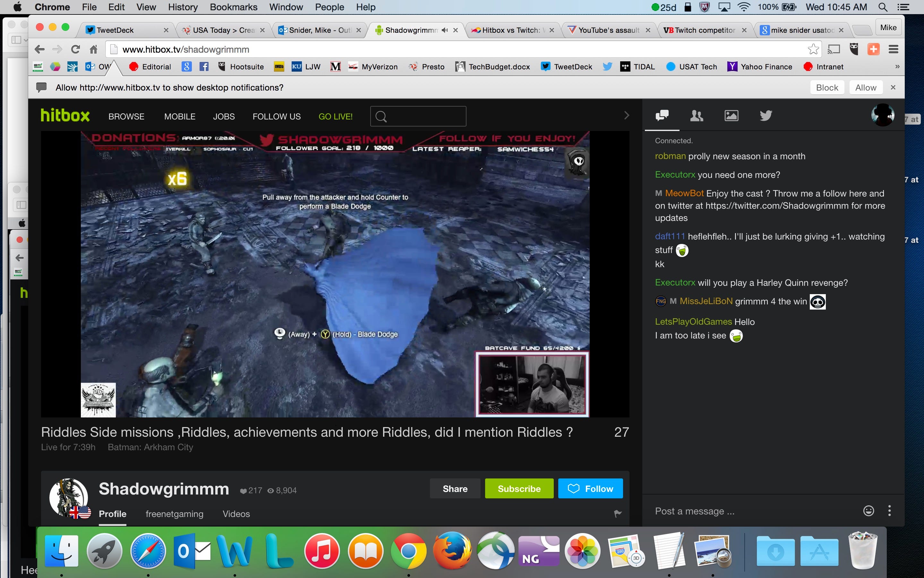The height and width of the screenshot is (578, 924).
Task: Select the freenetgaming tab
Action: [x=175, y=514]
